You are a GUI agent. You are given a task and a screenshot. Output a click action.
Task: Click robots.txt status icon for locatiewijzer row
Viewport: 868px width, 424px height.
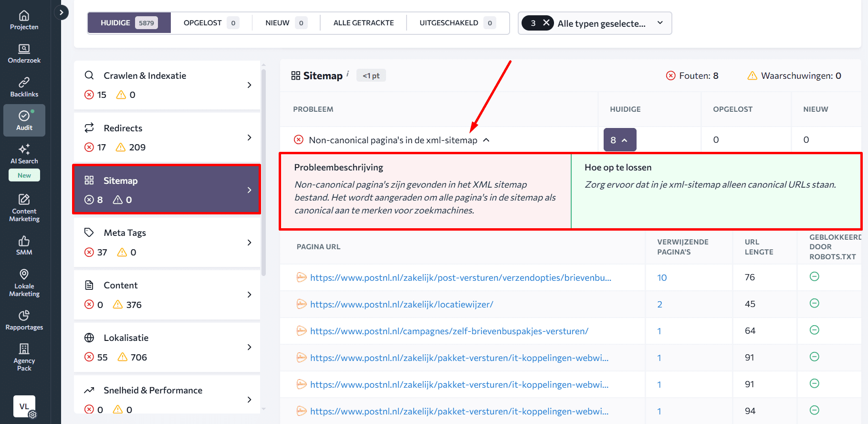pos(815,303)
